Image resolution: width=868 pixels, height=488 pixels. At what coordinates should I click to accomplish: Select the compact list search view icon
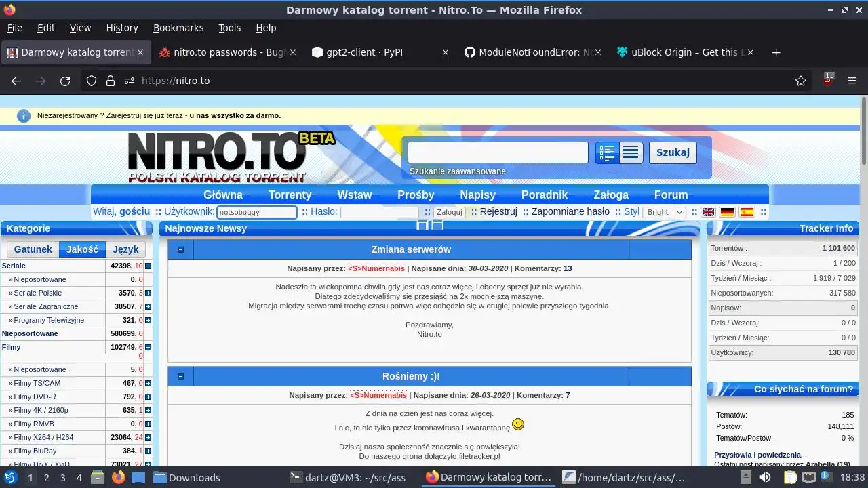[631, 152]
